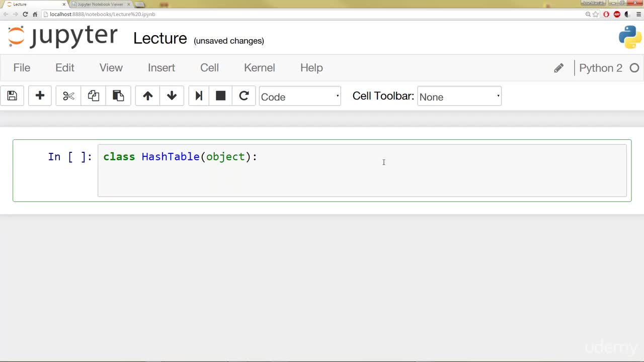Switch to the Jupyter Notebook Viewer tab
This screenshot has width=644, height=362.
[x=101, y=4]
